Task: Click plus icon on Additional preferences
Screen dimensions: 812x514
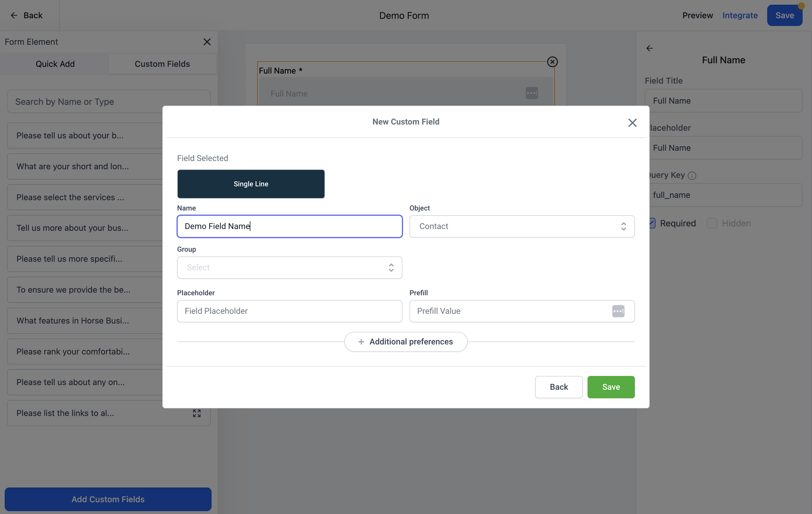Action: point(361,342)
